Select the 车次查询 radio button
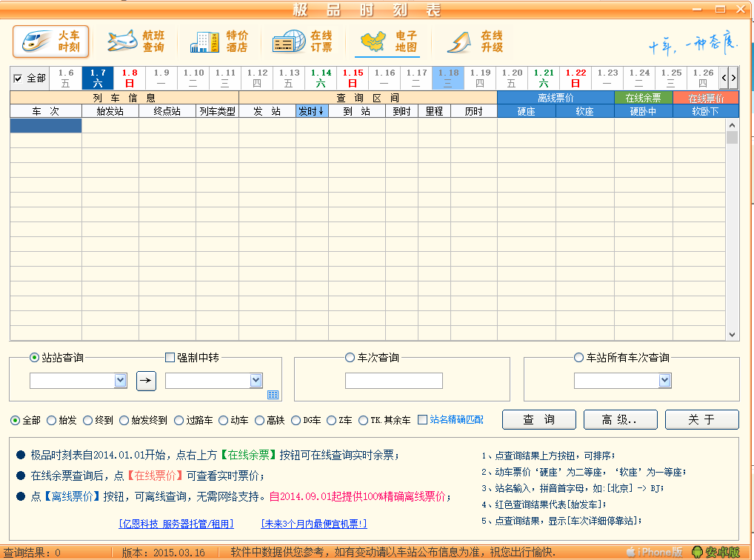 coord(350,358)
